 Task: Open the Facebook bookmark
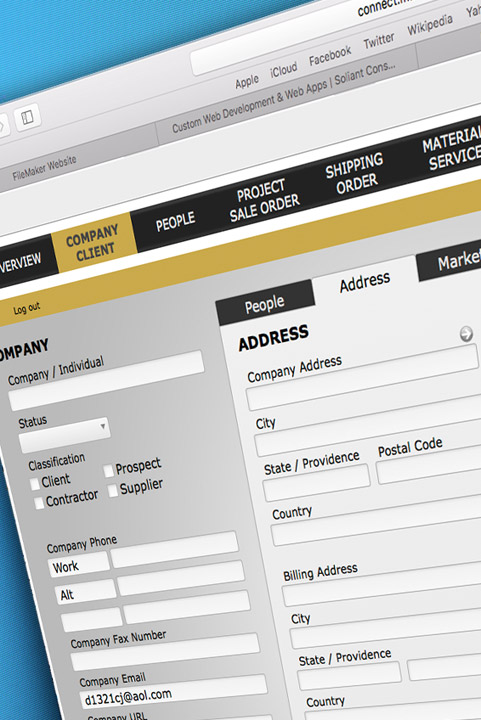[330, 56]
